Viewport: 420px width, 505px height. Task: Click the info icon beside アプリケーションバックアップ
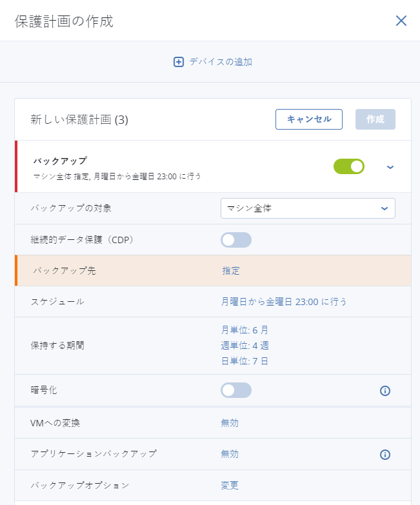click(385, 455)
